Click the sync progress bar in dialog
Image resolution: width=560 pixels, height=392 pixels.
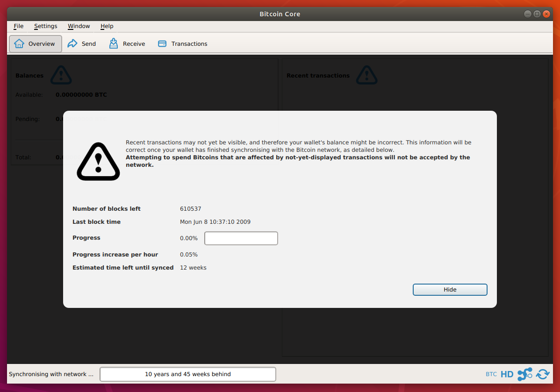pos(241,238)
